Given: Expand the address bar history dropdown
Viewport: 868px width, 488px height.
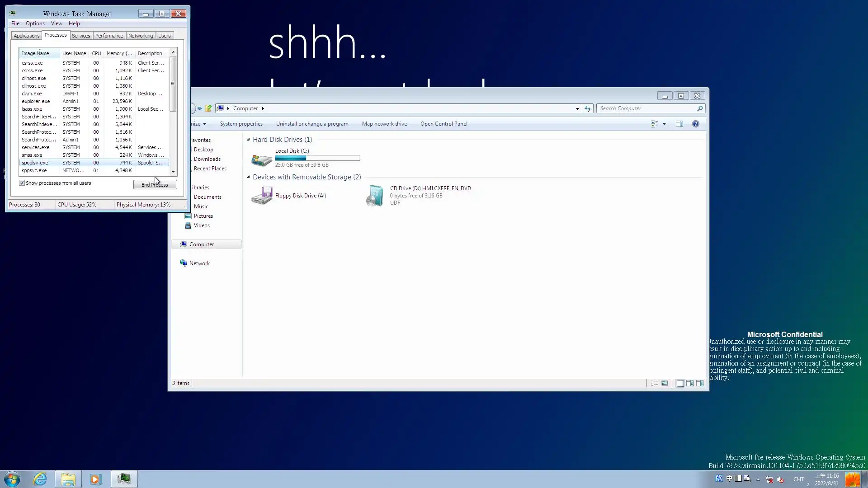Looking at the screenshot, I should click(x=577, y=108).
